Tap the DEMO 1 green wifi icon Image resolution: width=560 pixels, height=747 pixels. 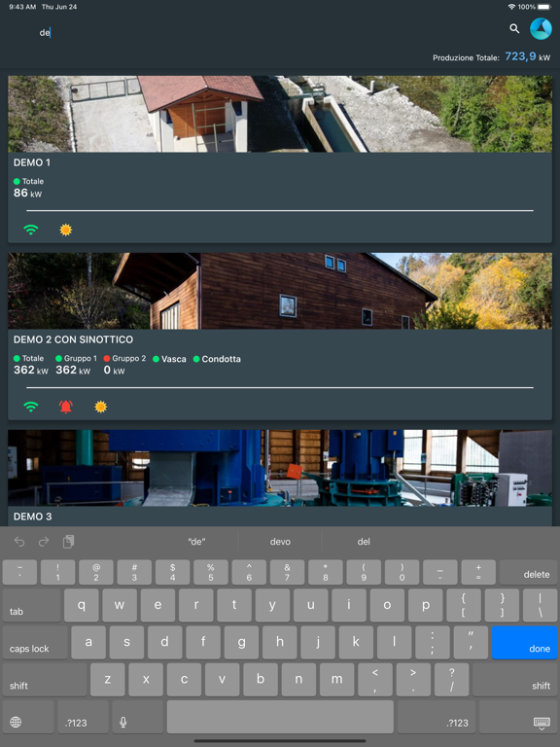coord(31,231)
